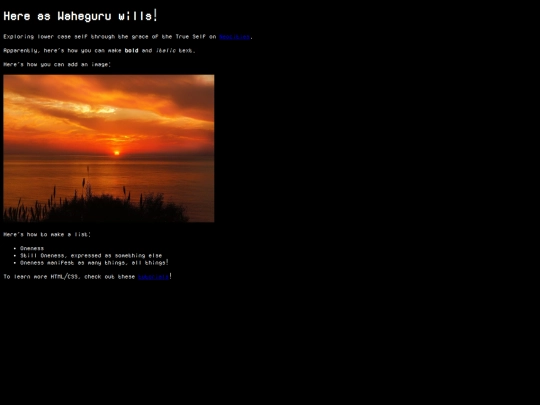Click the text "Exploring lower case self"
Screen dimensions: 540x405
(45, 37)
